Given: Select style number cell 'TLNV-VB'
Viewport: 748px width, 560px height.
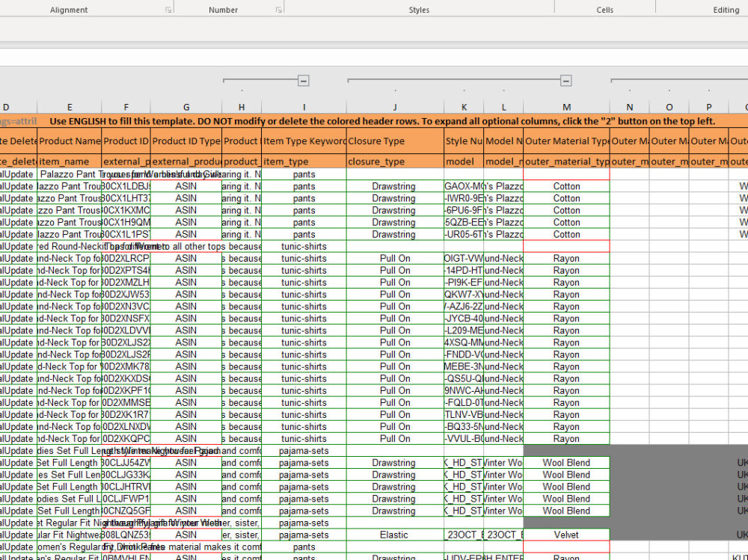Looking at the screenshot, I should click(464, 414).
